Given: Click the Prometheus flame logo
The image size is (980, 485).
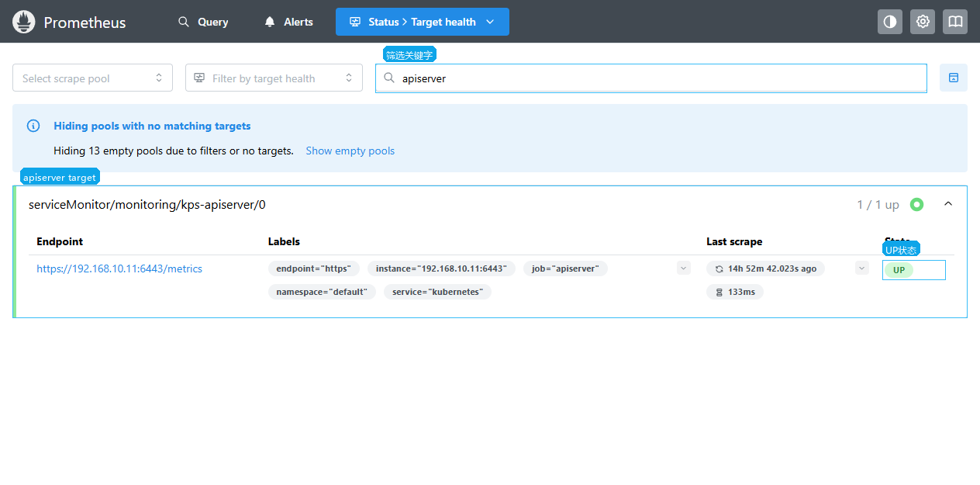Looking at the screenshot, I should [x=24, y=22].
